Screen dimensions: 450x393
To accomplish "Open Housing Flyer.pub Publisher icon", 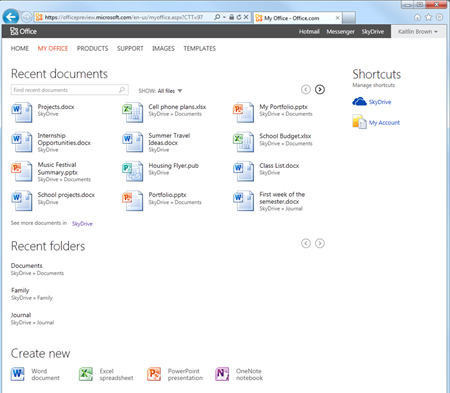I will click(x=133, y=171).
